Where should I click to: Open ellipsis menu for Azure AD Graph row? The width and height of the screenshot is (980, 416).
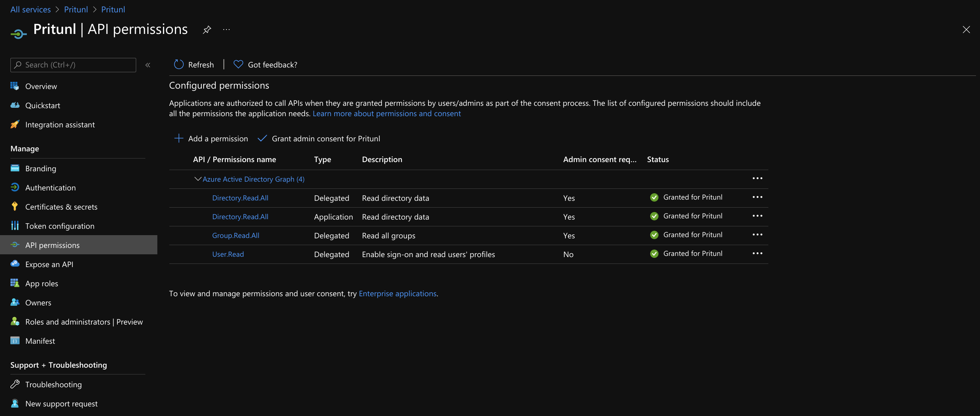click(x=758, y=178)
